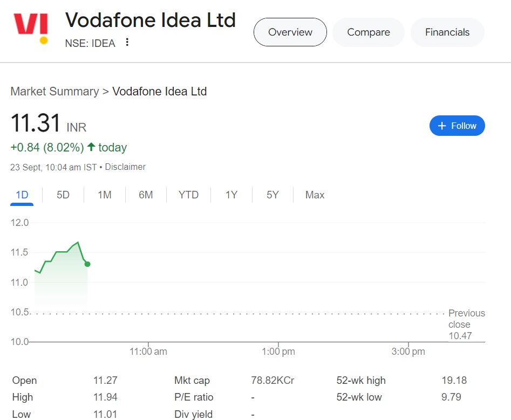Switch chart to 1Y range
Image resolution: width=511 pixels, height=420 pixels.
point(231,195)
